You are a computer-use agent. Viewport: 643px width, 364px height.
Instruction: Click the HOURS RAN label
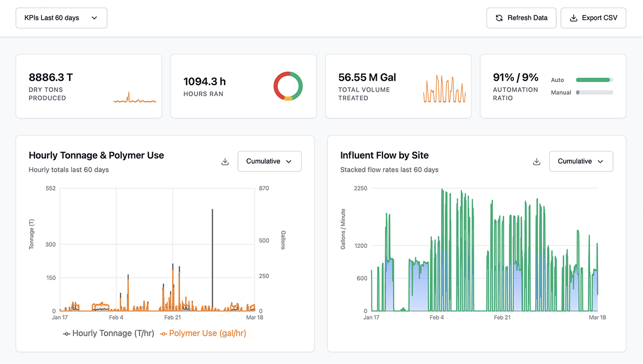204,94
